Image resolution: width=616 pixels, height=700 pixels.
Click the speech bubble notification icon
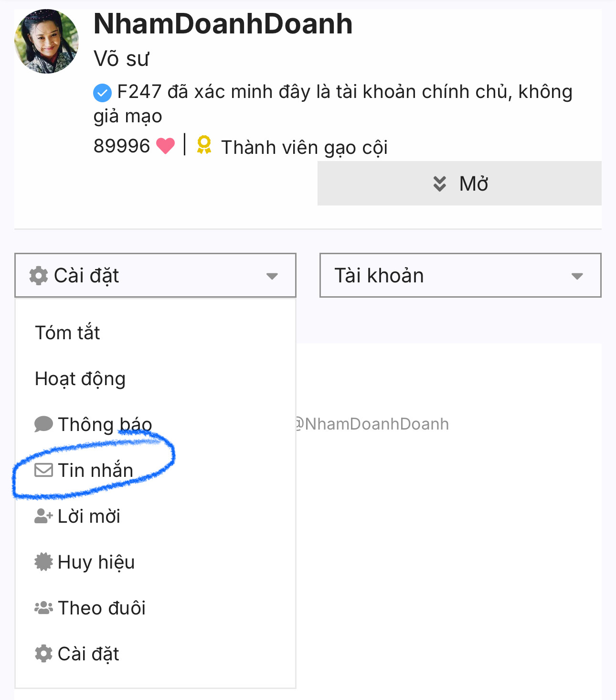tap(43, 424)
